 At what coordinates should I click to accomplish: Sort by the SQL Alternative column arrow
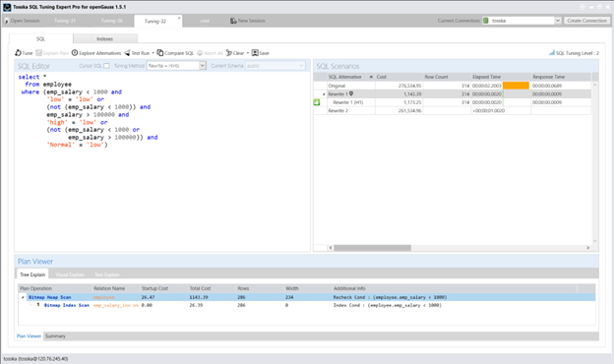coord(371,77)
